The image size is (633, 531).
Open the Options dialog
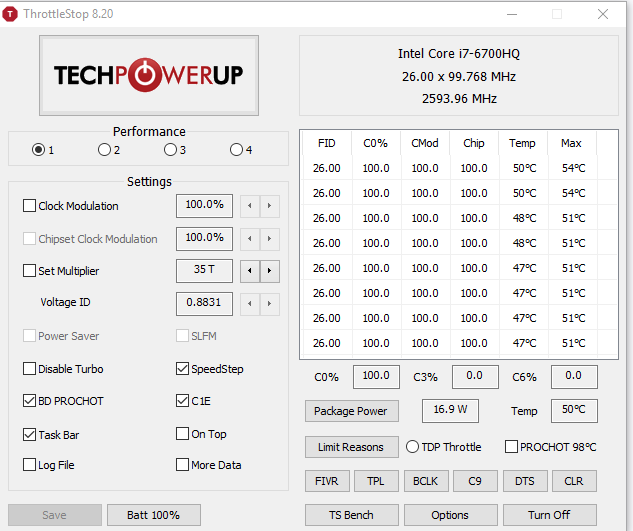(x=451, y=515)
